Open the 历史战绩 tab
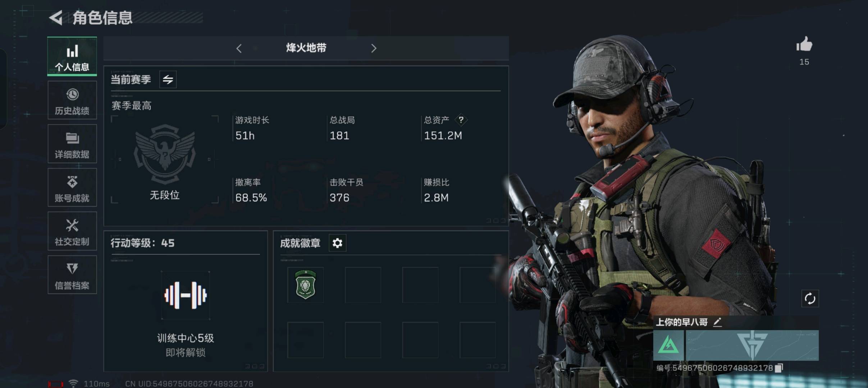Screen dimensions: 868x388 point(72,100)
